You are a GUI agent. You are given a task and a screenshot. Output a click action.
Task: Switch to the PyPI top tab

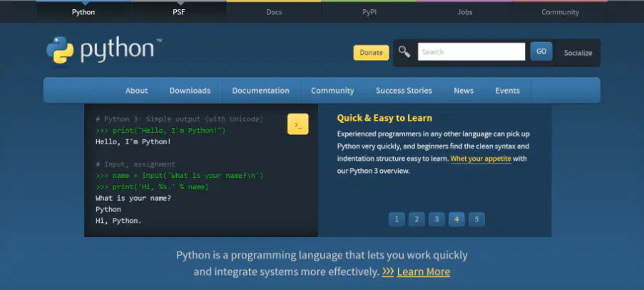[x=369, y=12]
